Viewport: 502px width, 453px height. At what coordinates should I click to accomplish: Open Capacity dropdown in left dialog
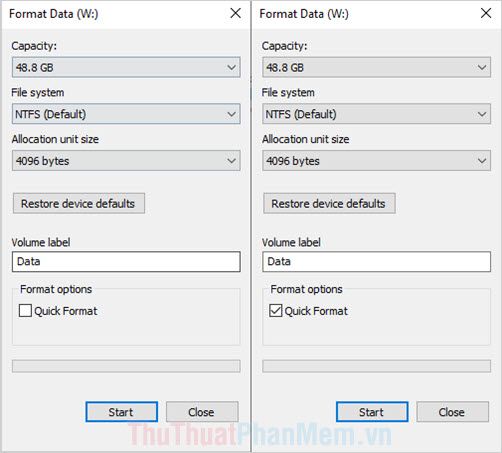126,67
